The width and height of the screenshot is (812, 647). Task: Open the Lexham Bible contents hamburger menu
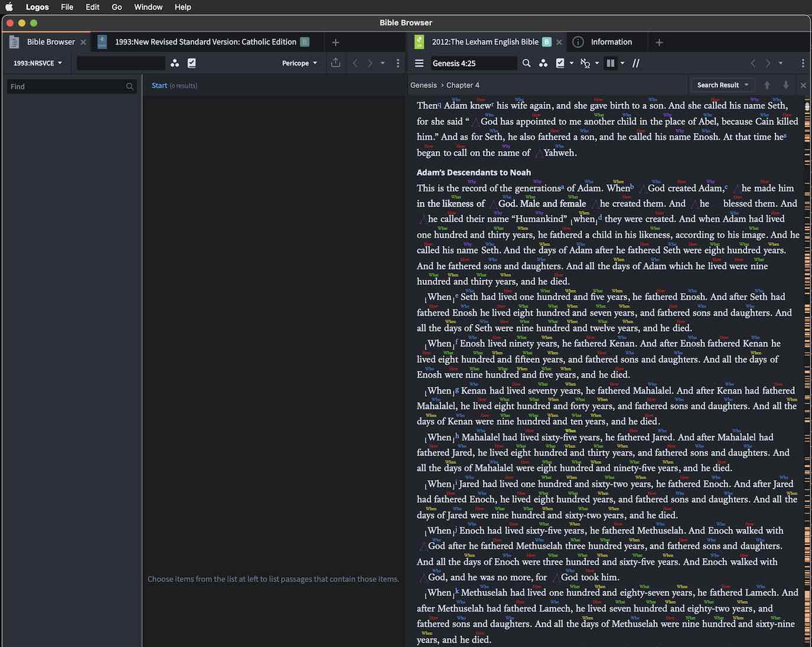tap(419, 63)
